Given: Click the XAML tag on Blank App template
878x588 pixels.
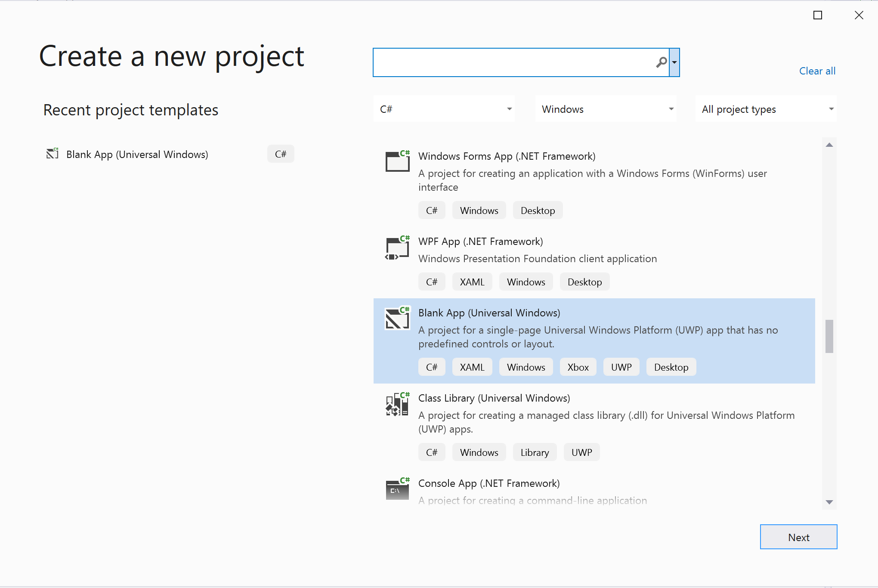Looking at the screenshot, I should coord(472,367).
